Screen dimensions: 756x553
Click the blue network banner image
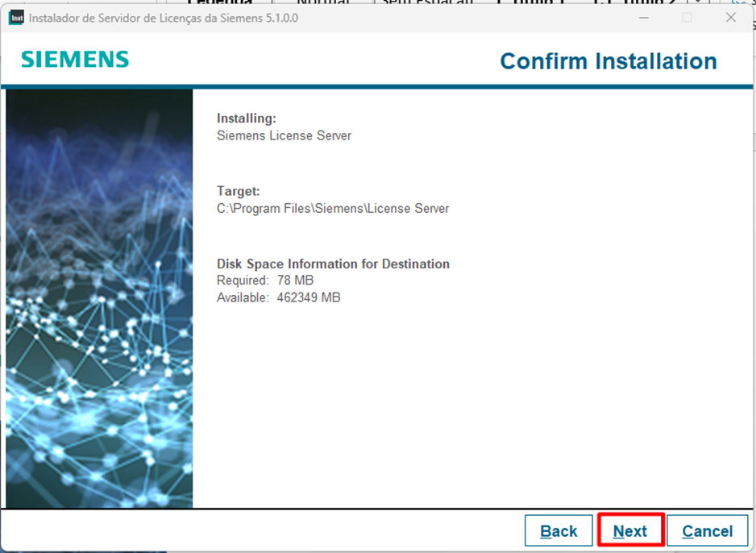click(99, 298)
